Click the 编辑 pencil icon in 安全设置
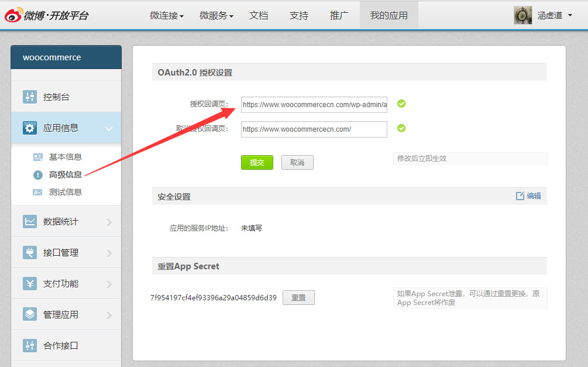 [520, 196]
